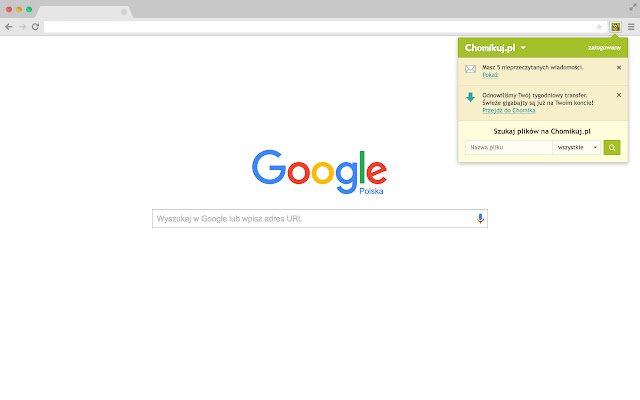Open the Pokaż link for unread messages
Screen dimensions: 640x400
click(490, 75)
